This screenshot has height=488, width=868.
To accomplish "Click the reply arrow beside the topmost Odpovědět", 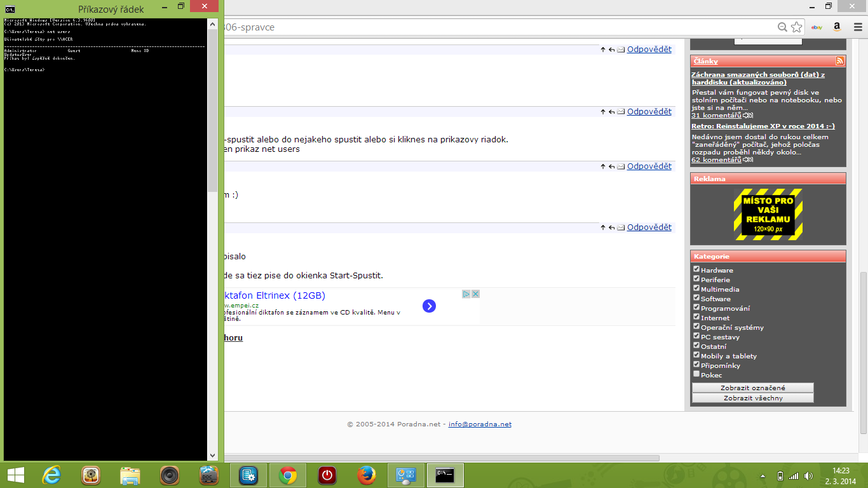I will point(611,50).
